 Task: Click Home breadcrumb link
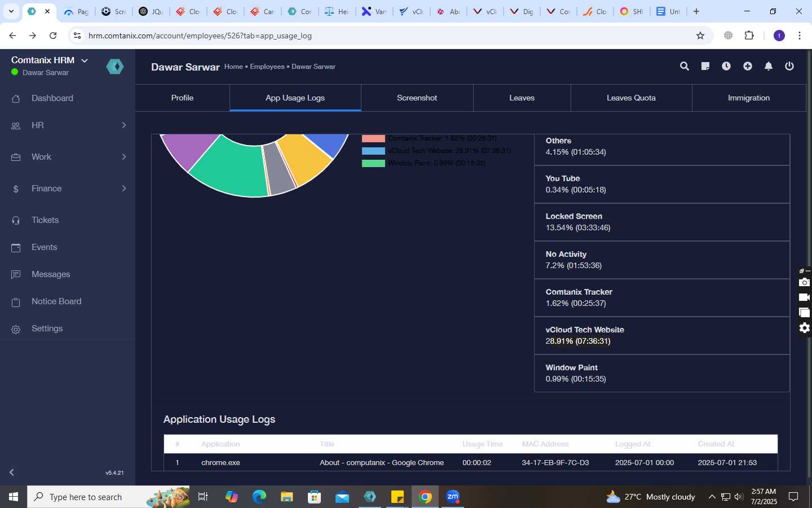click(233, 67)
